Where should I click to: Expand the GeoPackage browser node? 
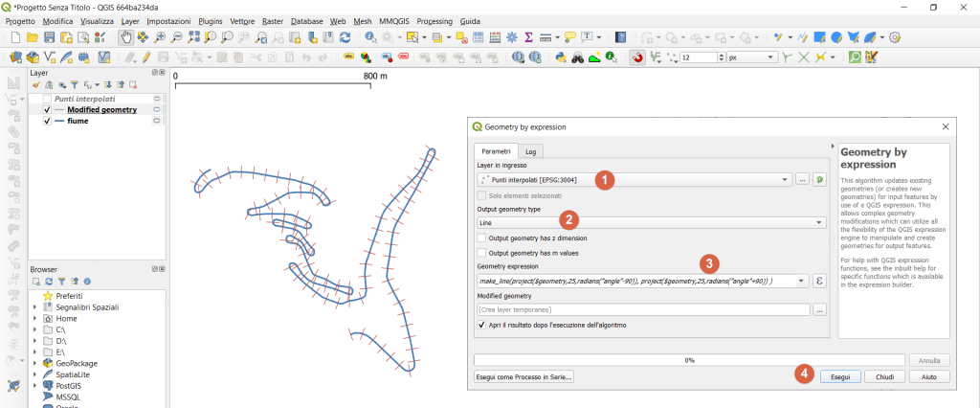[35, 364]
